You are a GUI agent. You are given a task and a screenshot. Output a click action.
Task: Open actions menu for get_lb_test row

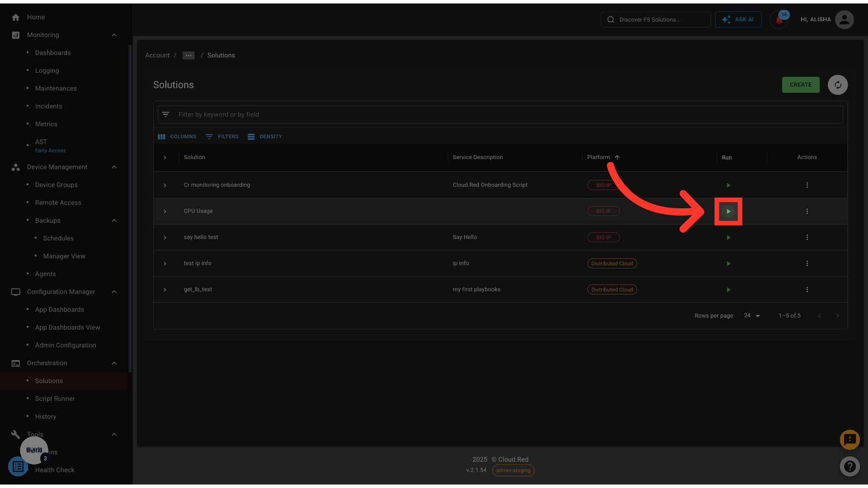(x=807, y=290)
